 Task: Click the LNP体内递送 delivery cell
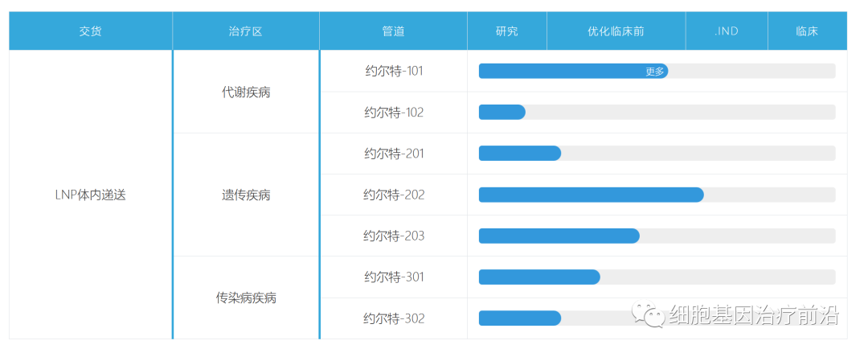pos(91,195)
